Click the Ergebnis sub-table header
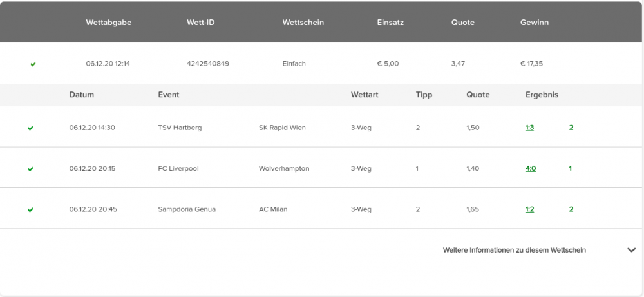Screen dimensions: 644x297 point(542,95)
